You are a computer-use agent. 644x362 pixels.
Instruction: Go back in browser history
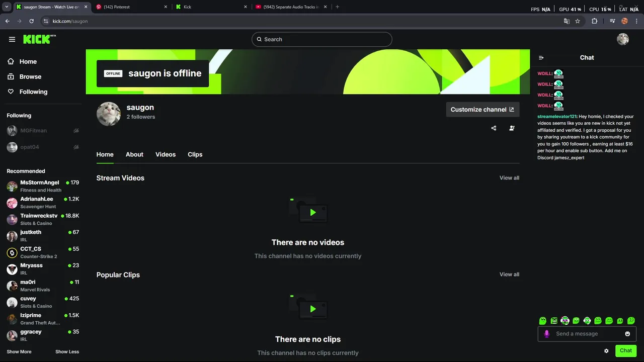click(x=7, y=21)
